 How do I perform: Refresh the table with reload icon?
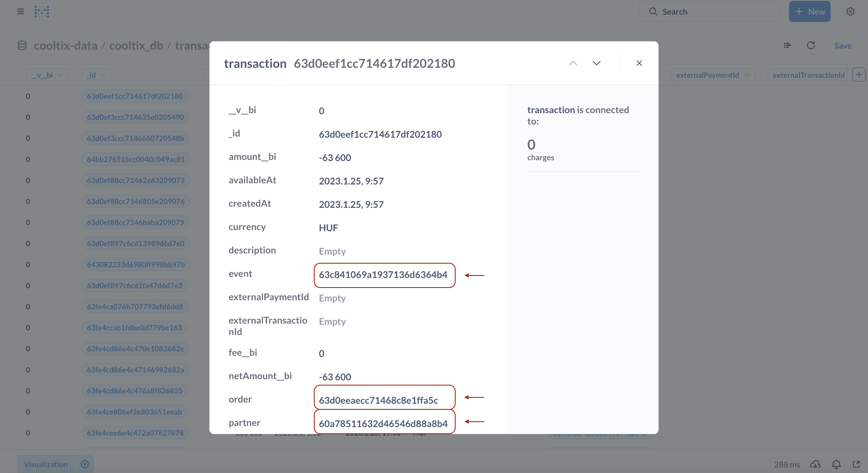coord(811,46)
